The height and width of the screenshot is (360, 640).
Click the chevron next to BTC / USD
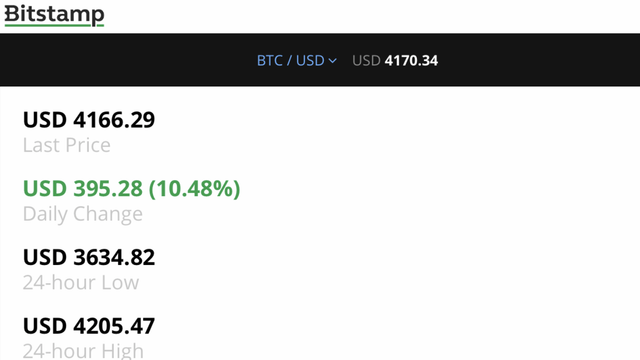333,61
